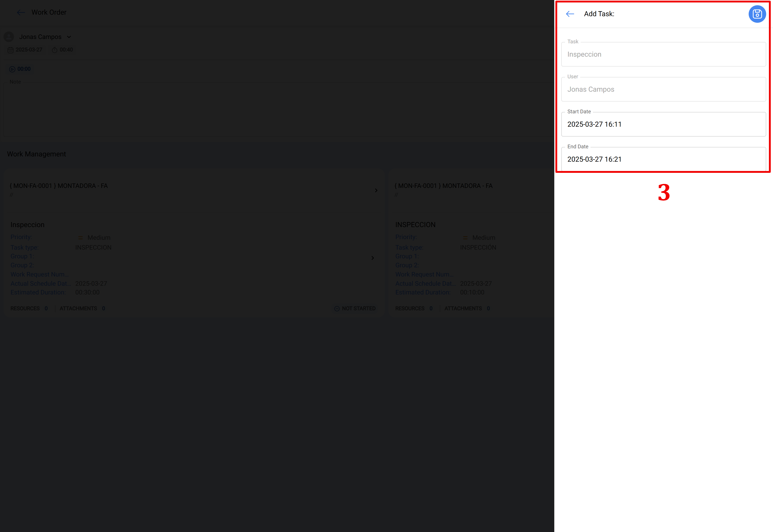Open RESOURCES 0 on Inspeccion card
The width and height of the screenshot is (773, 532).
coord(29,309)
